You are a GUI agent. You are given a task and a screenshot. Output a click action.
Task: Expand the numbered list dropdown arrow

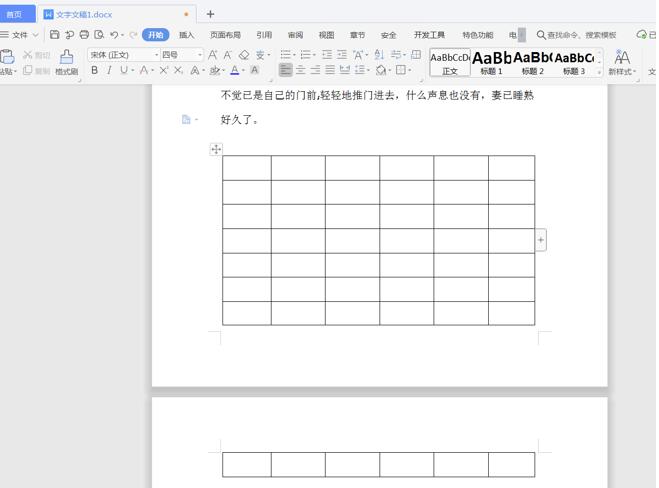click(314, 55)
